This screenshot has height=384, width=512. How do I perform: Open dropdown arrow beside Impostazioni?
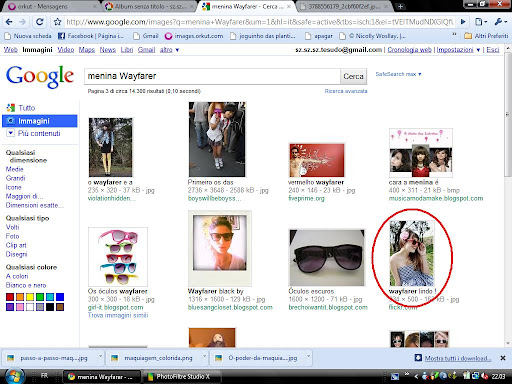478,50
